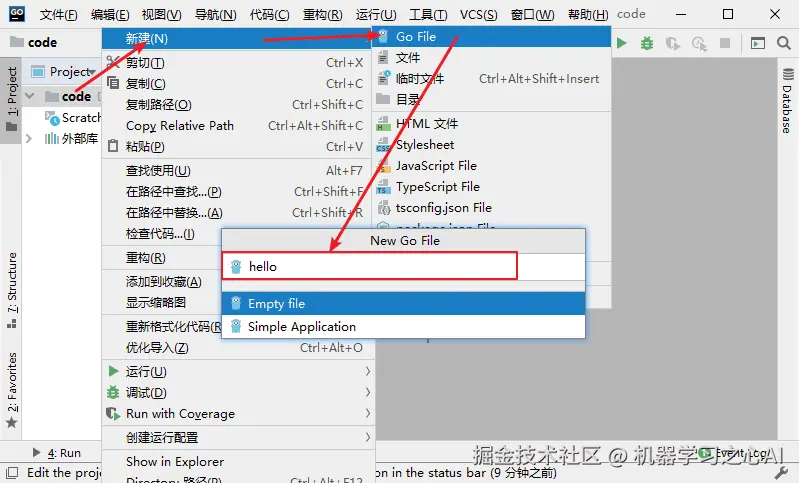Toggle tool window square in status bar
This screenshot has height=483, width=799.
(x=12, y=473)
